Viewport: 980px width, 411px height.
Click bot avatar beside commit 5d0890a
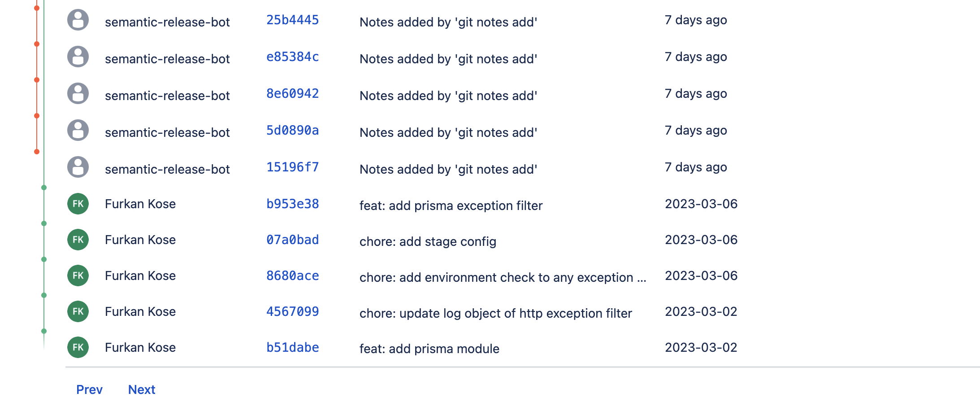tap(78, 131)
